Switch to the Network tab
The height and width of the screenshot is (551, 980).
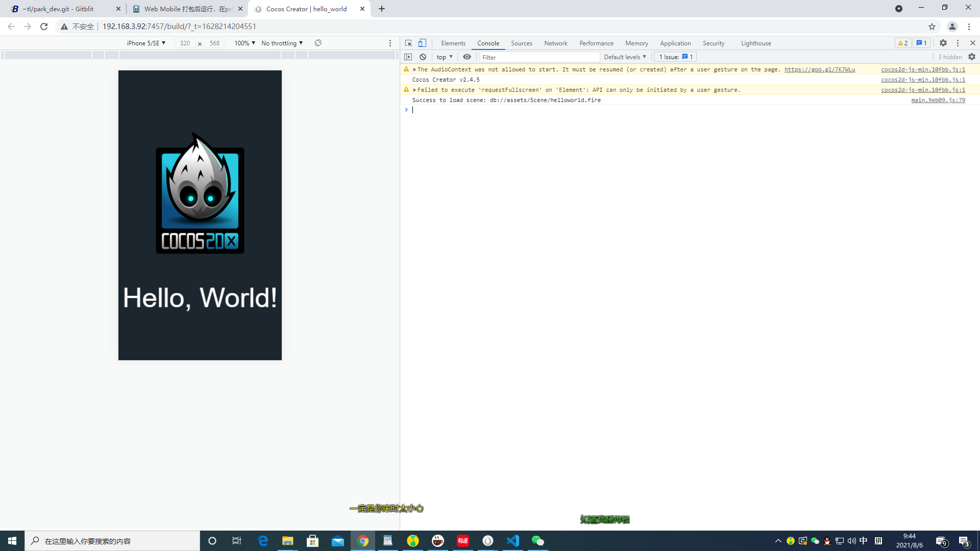pyautogui.click(x=555, y=43)
